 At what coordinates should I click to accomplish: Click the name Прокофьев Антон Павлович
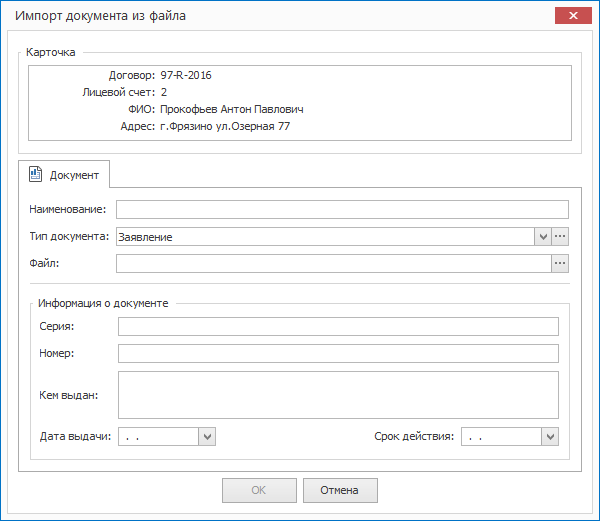[232, 109]
